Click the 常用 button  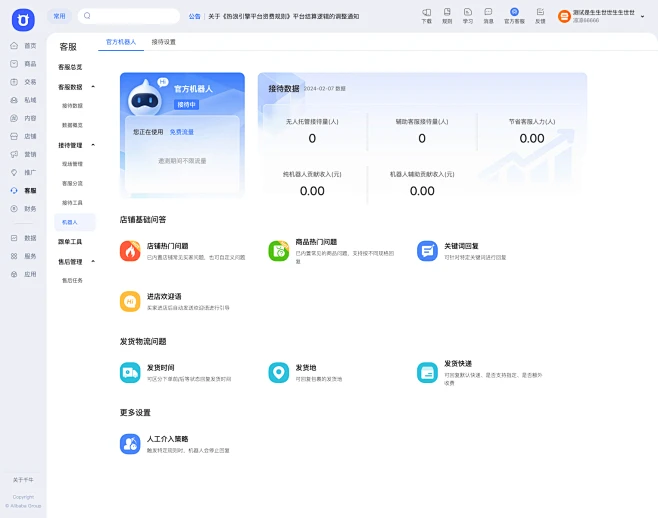60,16
